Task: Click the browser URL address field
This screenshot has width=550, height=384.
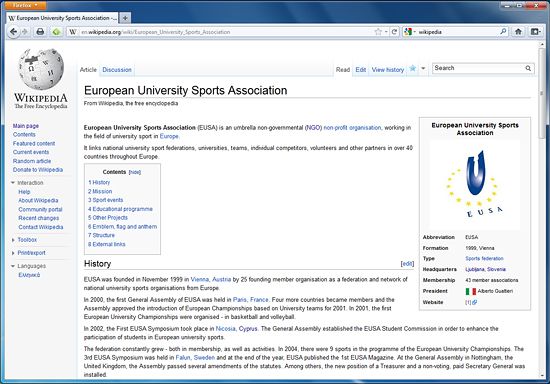Action: click(224, 32)
